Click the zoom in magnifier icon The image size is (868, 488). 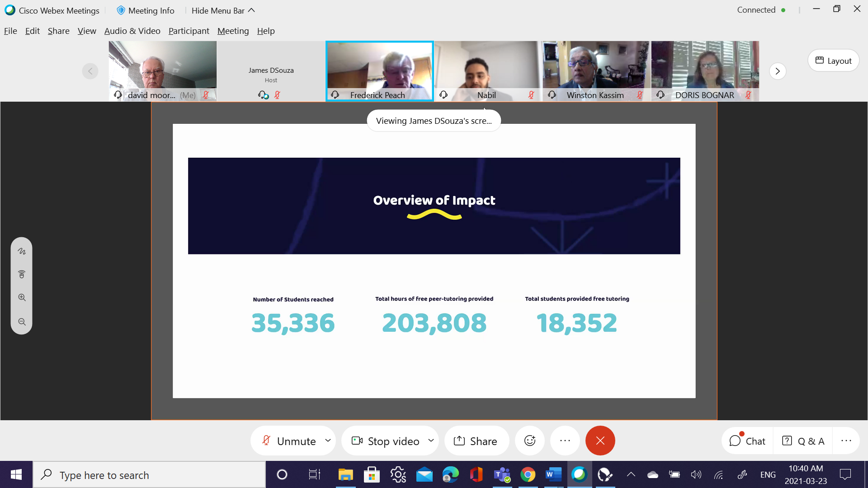(x=22, y=297)
